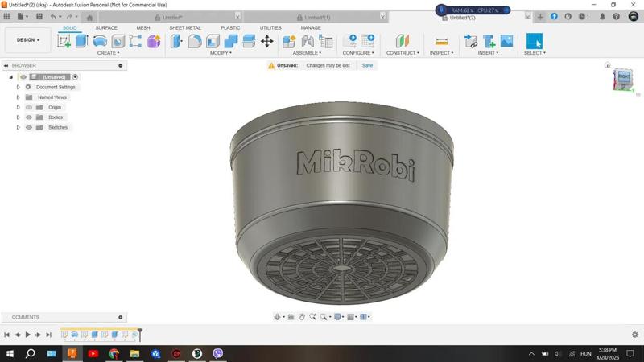Screen dimensions: 644x362
Task: Switch to the SURFACE tab
Action: pyautogui.click(x=106, y=27)
